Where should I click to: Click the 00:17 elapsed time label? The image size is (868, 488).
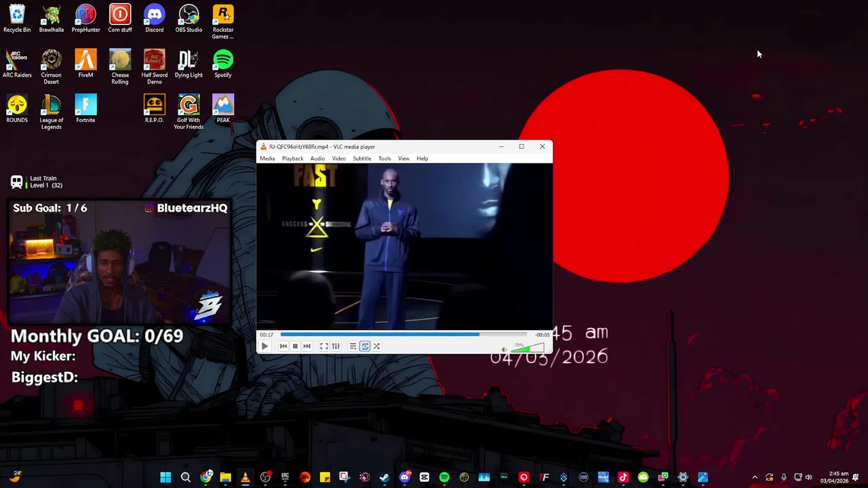tap(267, 335)
